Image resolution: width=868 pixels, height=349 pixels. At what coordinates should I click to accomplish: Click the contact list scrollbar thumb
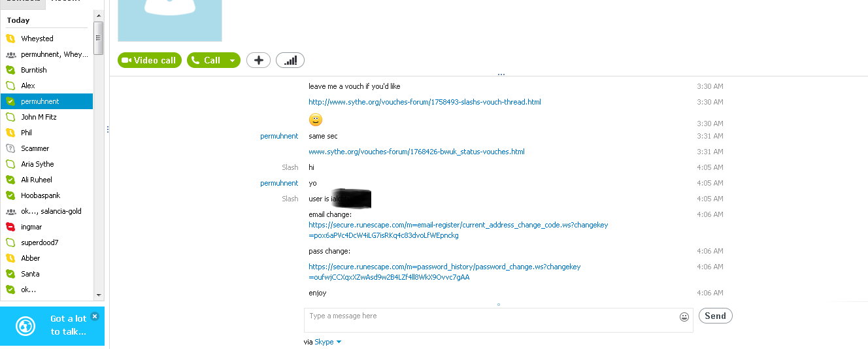click(x=98, y=39)
